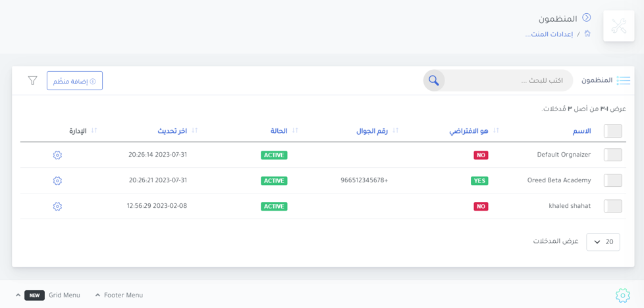Viewport: 644px width, 308px height.
Task: Toggle the select-all switch in the header row
Action: coord(613,132)
